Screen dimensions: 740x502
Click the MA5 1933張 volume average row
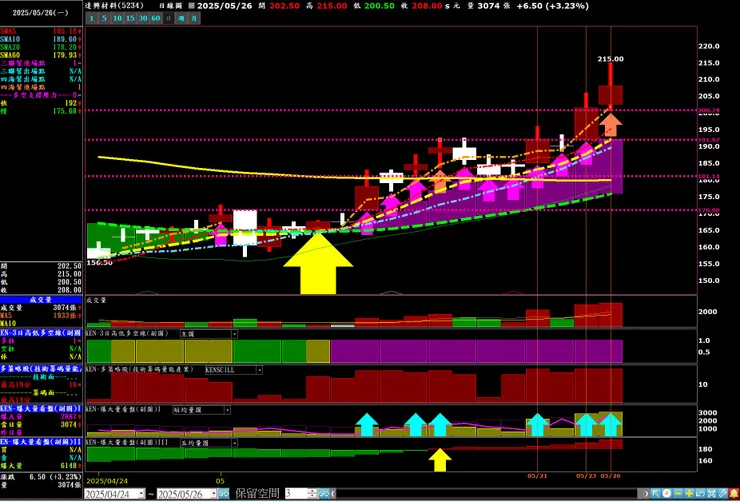pyautogui.click(x=41, y=315)
